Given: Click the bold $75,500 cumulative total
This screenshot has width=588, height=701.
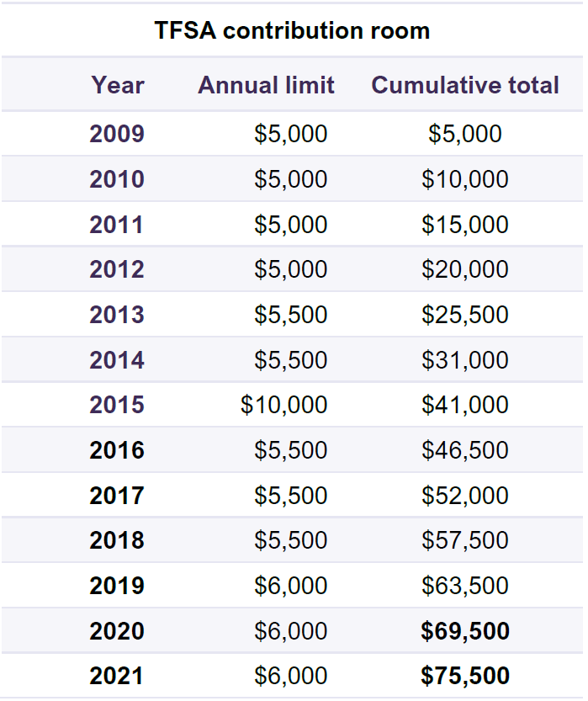Looking at the screenshot, I should tap(465, 675).
